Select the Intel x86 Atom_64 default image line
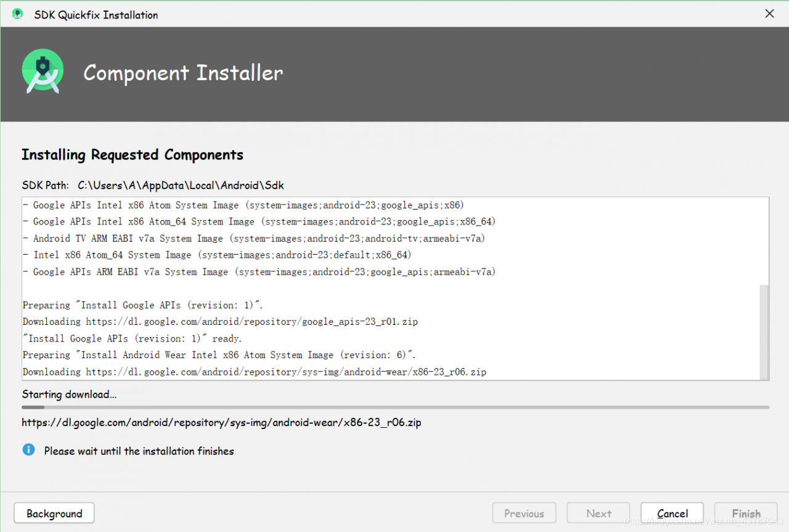This screenshot has height=532, width=789. [217, 255]
